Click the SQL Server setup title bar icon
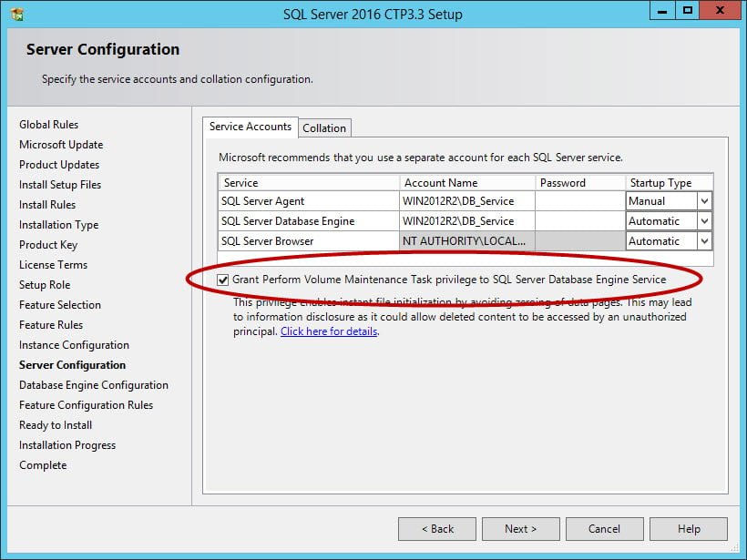Viewport: 747px width, 560px height. click(x=17, y=15)
